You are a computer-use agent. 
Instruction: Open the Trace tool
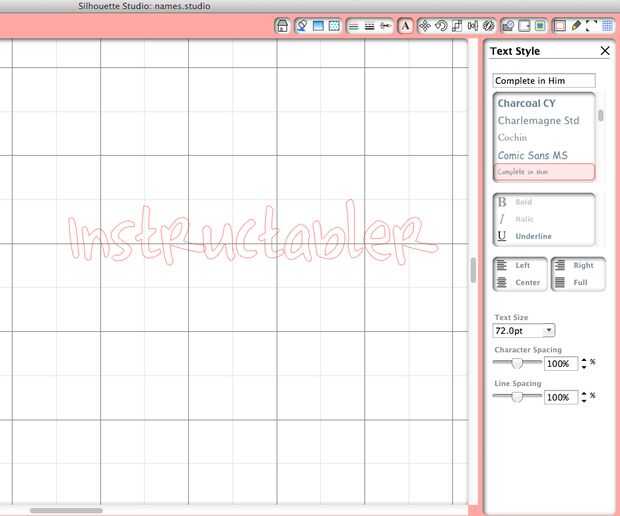540,26
